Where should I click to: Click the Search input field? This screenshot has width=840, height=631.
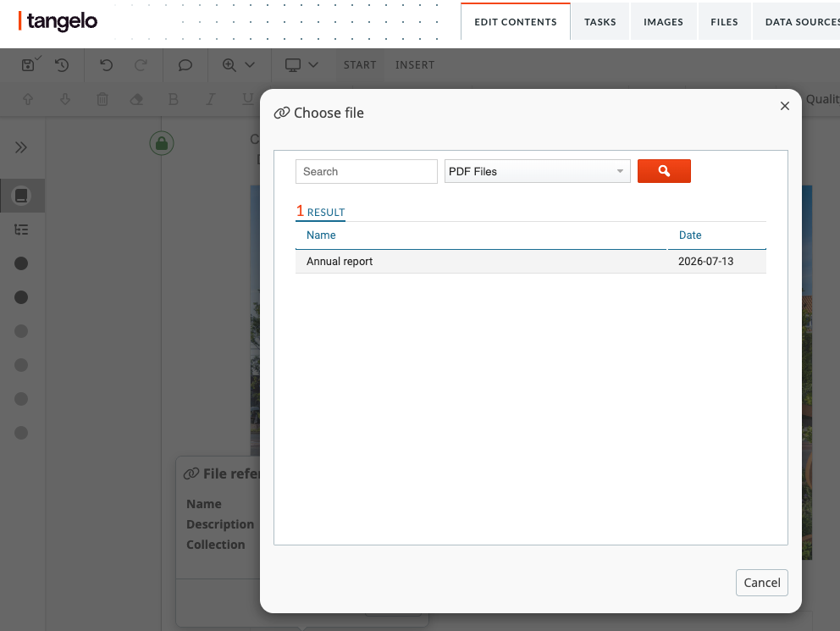pos(367,171)
